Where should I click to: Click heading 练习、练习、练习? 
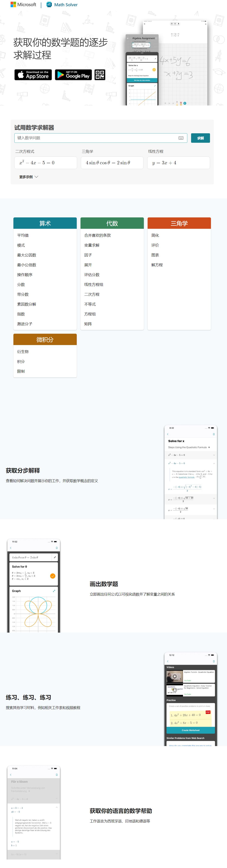click(x=29, y=697)
